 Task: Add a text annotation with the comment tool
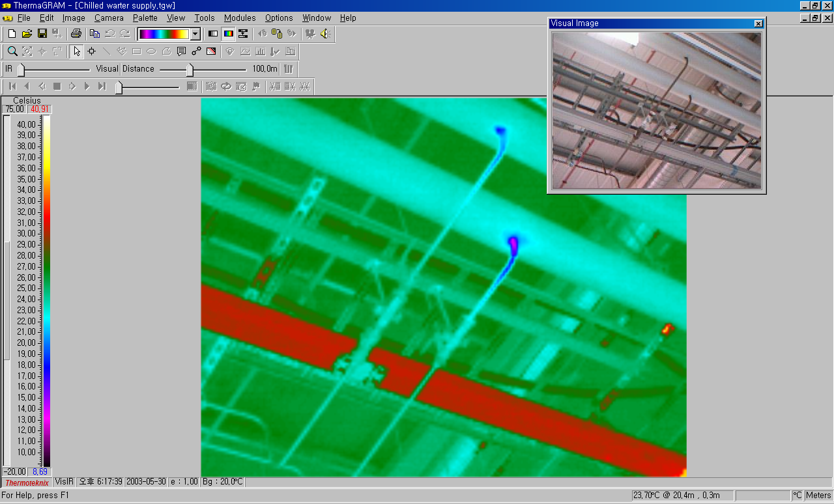181,51
